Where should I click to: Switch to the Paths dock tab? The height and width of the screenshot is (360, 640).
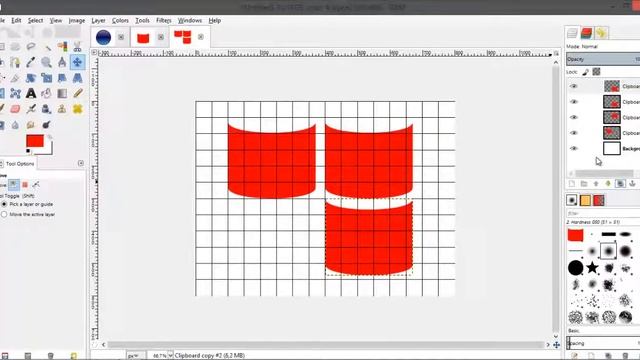(x=601, y=33)
